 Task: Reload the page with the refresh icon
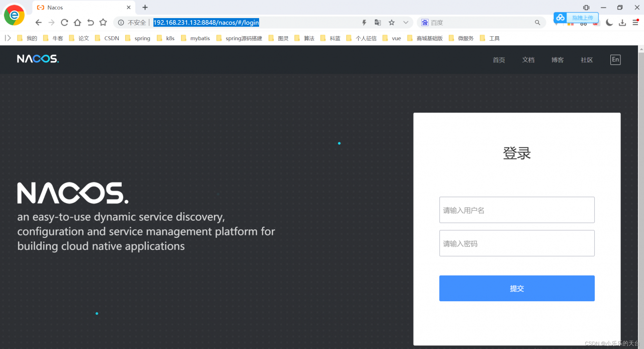[x=64, y=23]
